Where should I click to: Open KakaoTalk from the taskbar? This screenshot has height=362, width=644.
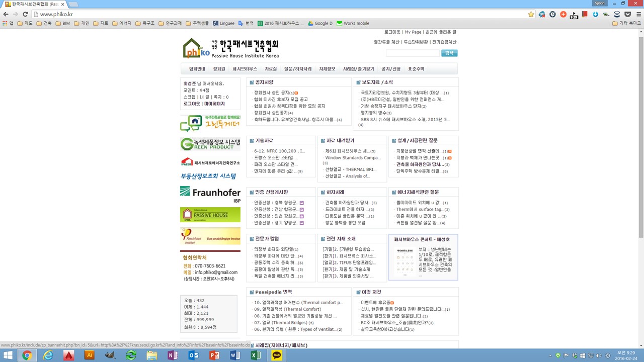(x=276, y=355)
